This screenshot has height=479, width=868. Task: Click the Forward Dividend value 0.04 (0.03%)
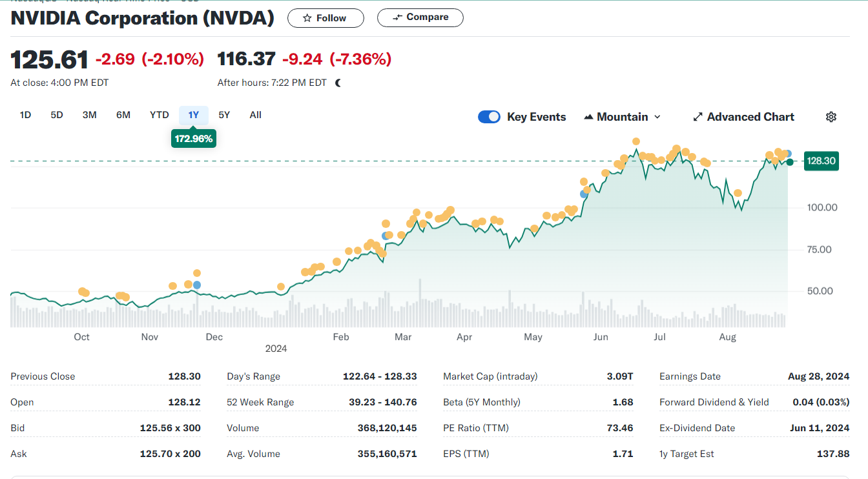[821, 402]
